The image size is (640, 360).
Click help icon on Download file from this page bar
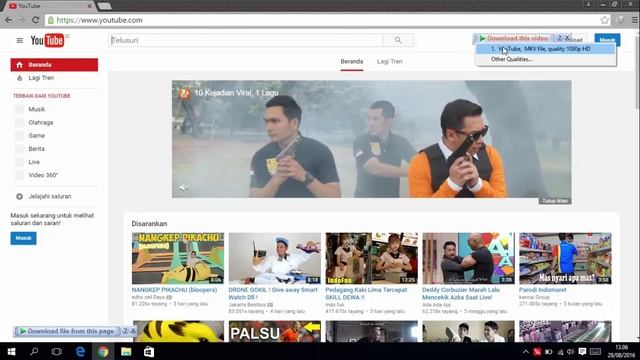click(125, 331)
